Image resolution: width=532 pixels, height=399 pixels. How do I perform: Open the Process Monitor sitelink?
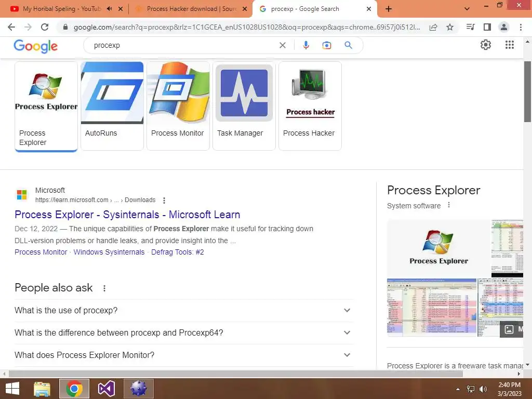[41, 252]
